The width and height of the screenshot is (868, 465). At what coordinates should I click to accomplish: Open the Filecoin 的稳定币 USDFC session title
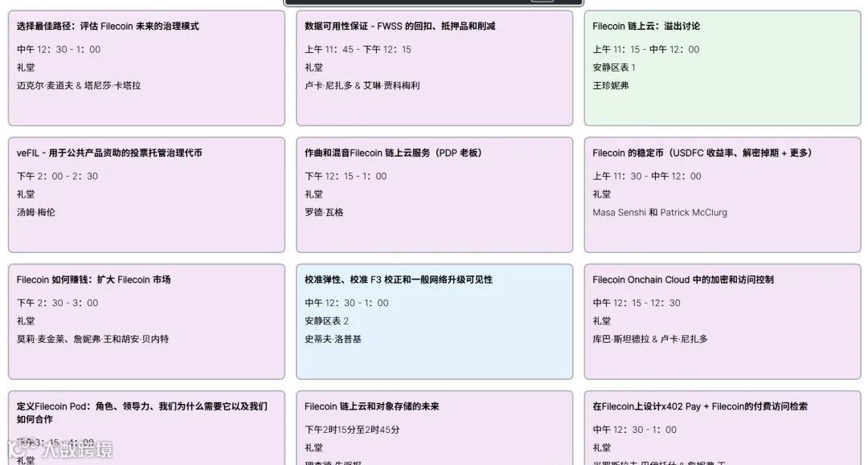point(702,153)
